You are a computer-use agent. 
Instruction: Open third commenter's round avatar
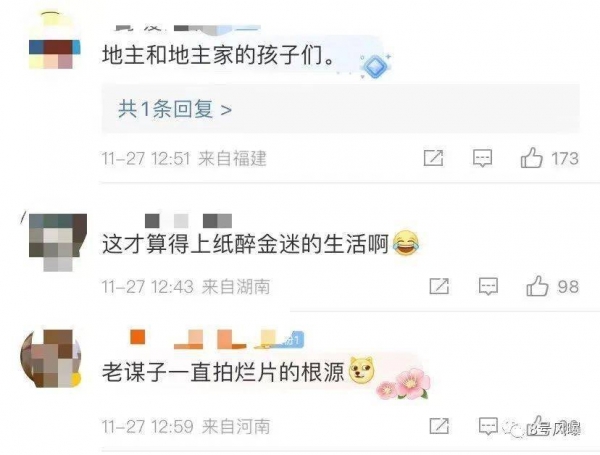51,359
